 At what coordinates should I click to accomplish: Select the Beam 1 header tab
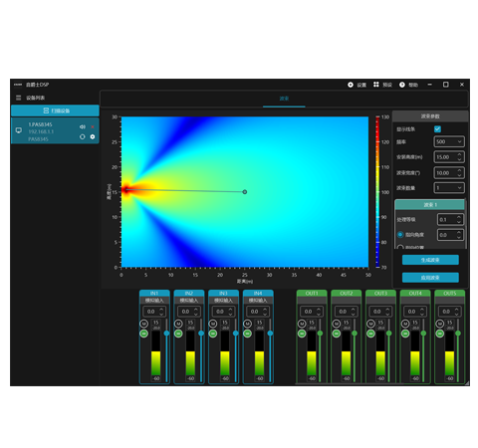(x=430, y=205)
